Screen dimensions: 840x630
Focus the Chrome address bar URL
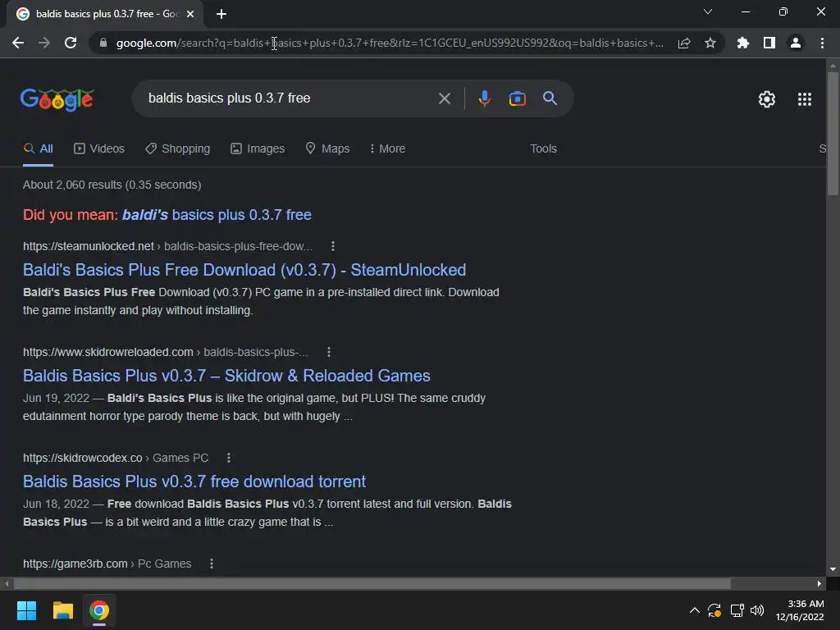click(390, 43)
